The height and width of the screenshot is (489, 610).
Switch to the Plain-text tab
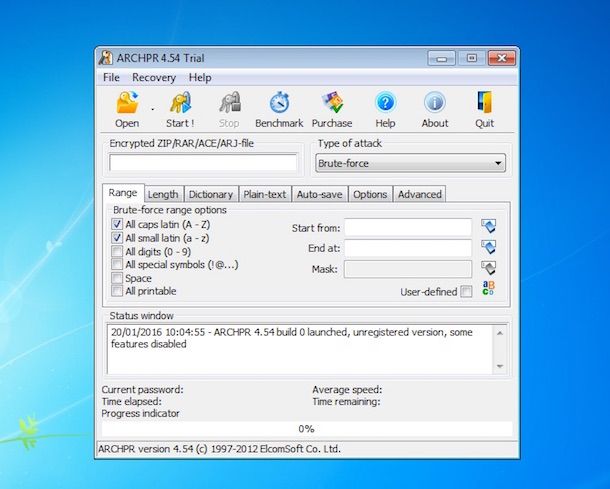[x=265, y=194]
